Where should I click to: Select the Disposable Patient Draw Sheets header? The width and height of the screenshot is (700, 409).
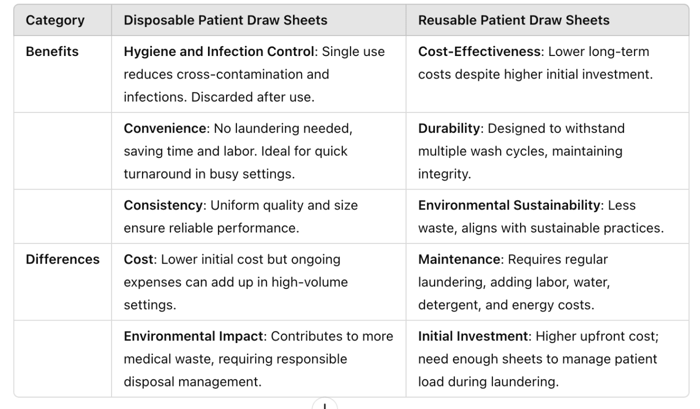point(225,20)
